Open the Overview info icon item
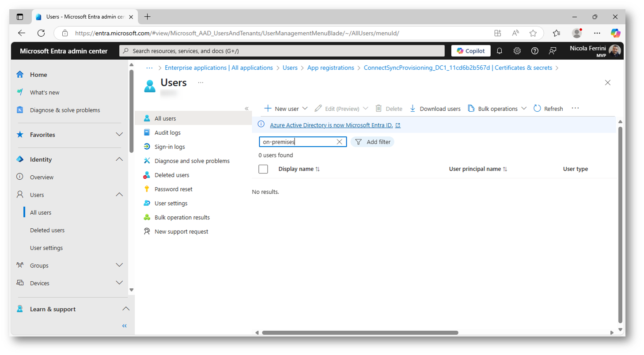 click(19, 177)
